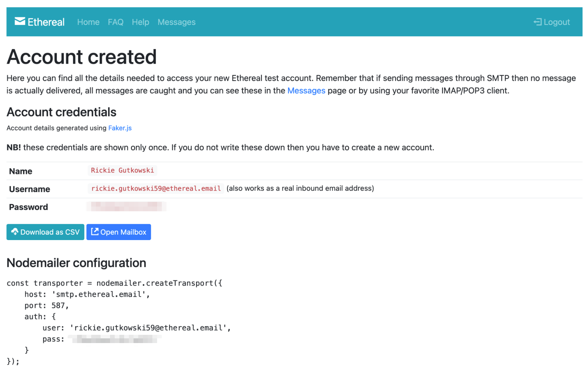Click the host 'smtp.ethereal.email' code line

87,294
